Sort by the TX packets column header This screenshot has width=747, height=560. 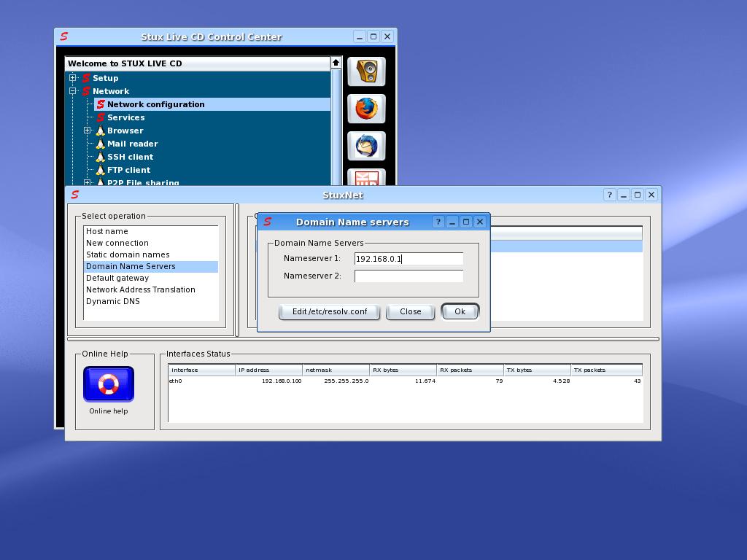[606, 370]
